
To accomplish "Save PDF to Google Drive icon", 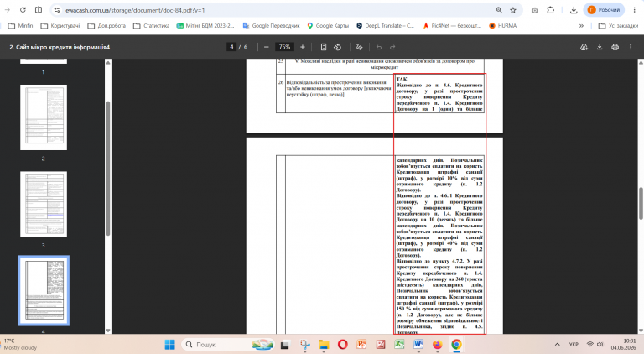I will 584,47.
